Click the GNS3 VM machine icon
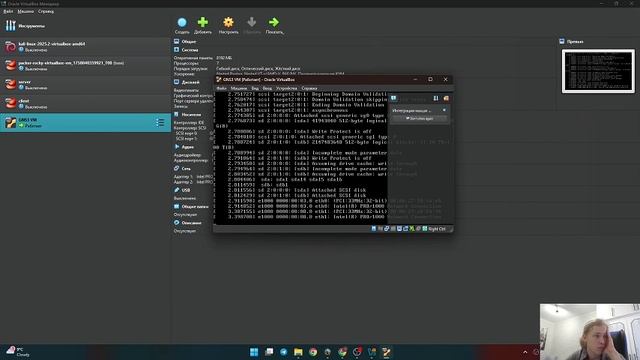 click(x=11, y=122)
